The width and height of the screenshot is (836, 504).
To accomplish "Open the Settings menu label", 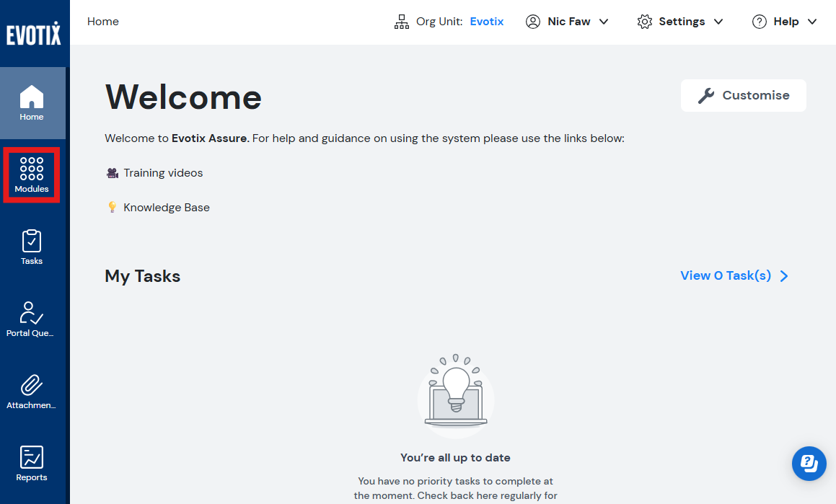I will 682,22.
